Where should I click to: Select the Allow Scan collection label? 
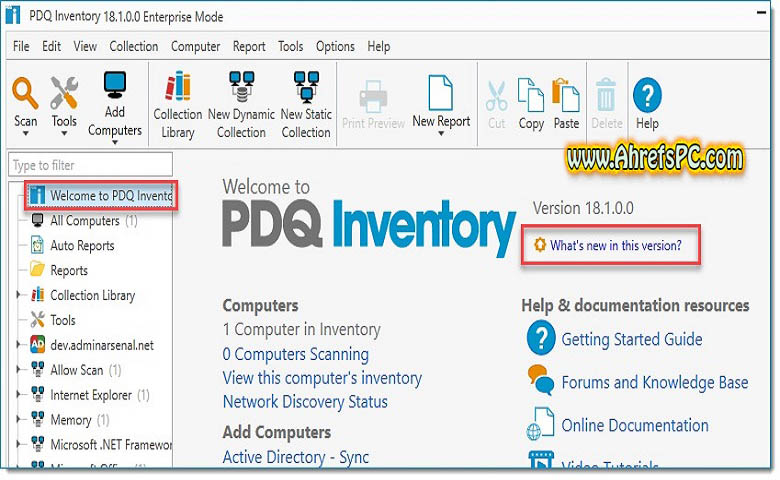click(76, 370)
